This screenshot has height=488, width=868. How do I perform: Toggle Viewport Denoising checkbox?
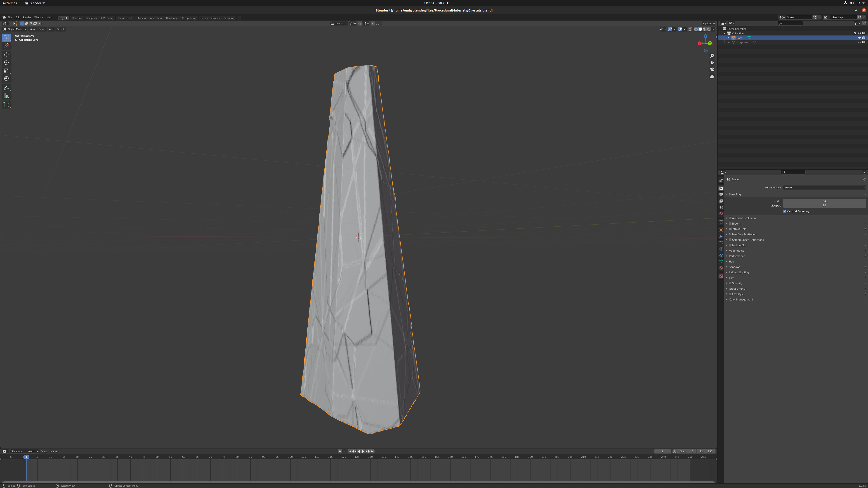click(785, 211)
